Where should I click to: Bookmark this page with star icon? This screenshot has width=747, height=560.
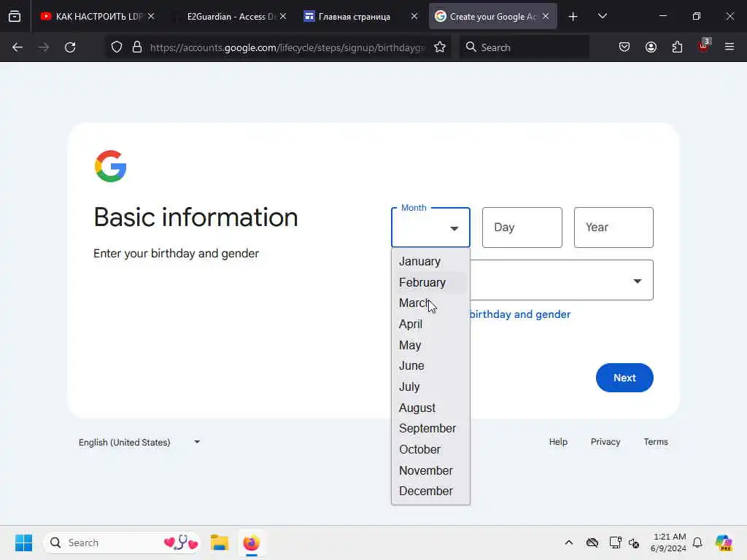(440, 47)
